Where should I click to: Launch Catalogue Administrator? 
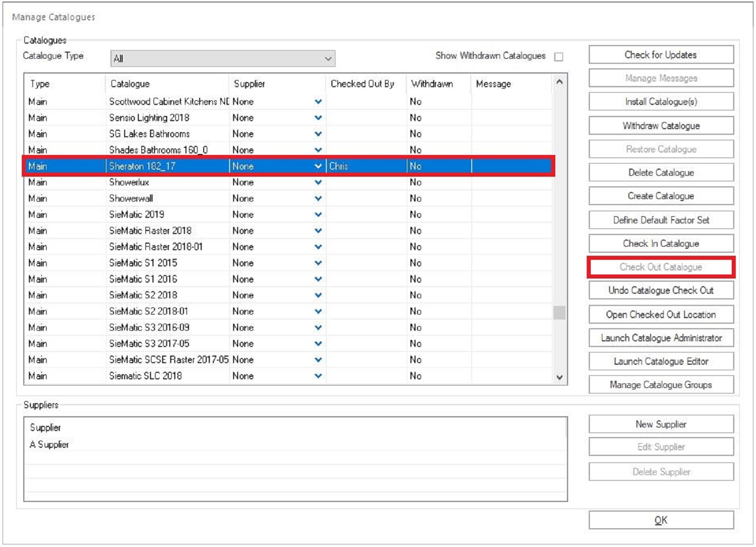click(661, 338)
